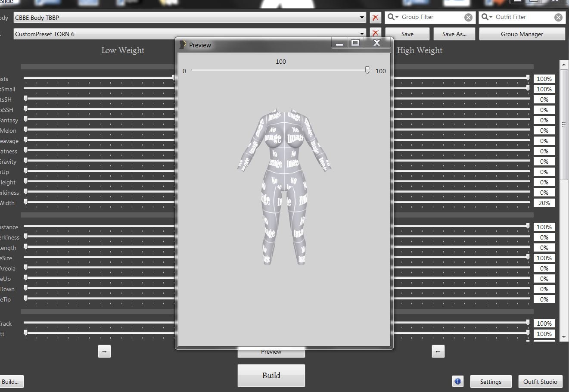This screenshot has width=569, height=392.
Task: Open the CBBE Body TBBP outfit dropdown
Action: 362,18
